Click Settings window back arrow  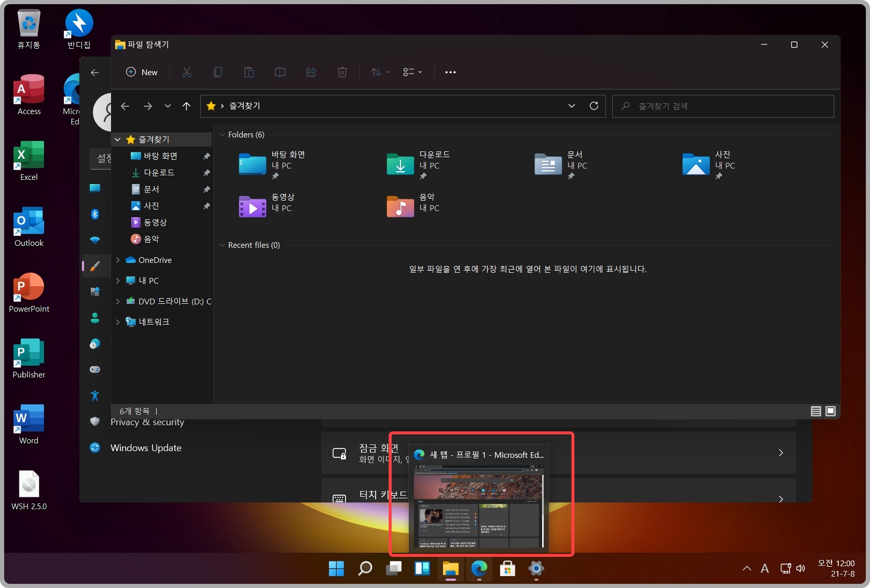pyautogui.click(x=95, y=73)
